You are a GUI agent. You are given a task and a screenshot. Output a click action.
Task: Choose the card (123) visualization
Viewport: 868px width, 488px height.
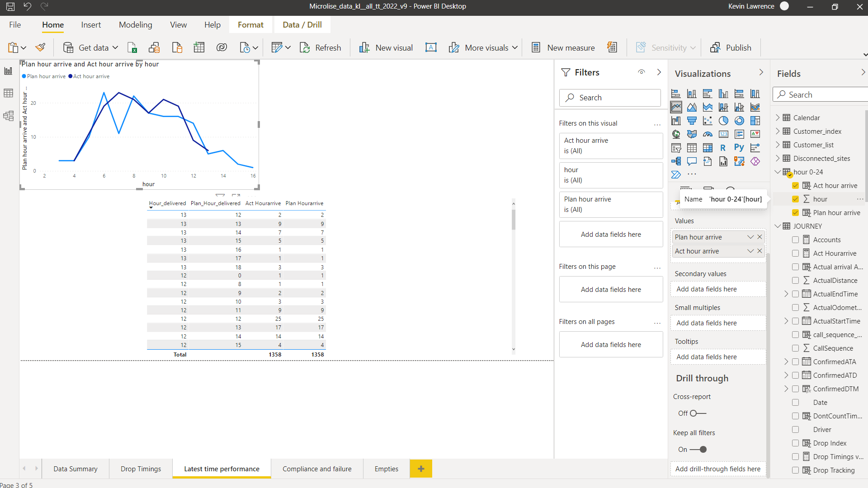click(723, 134)
